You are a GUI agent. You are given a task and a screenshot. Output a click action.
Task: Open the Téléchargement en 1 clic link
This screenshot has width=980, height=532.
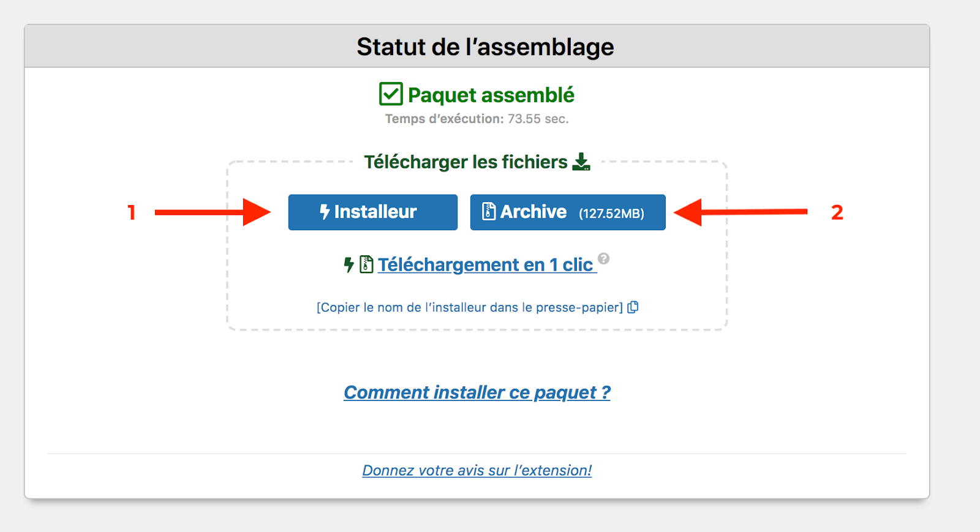(x=487, y=264)
